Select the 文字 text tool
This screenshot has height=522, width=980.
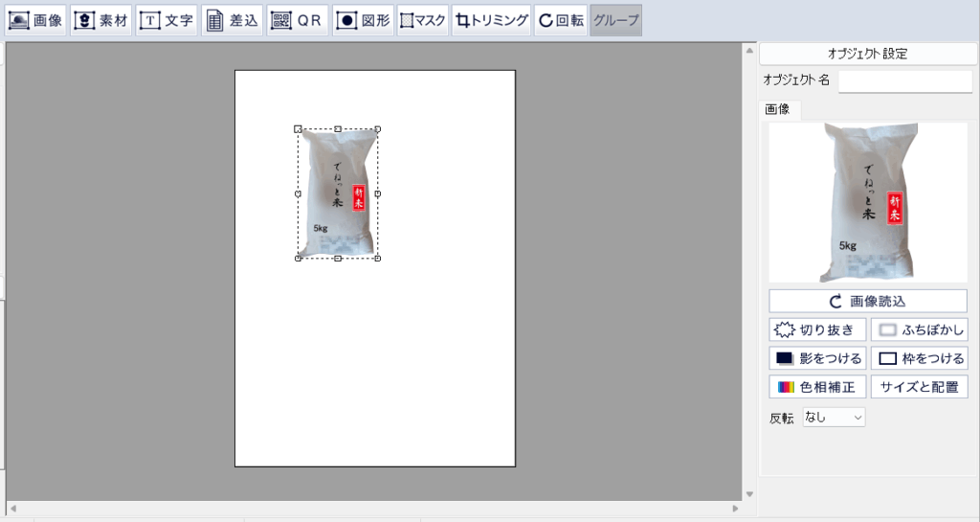166,20
